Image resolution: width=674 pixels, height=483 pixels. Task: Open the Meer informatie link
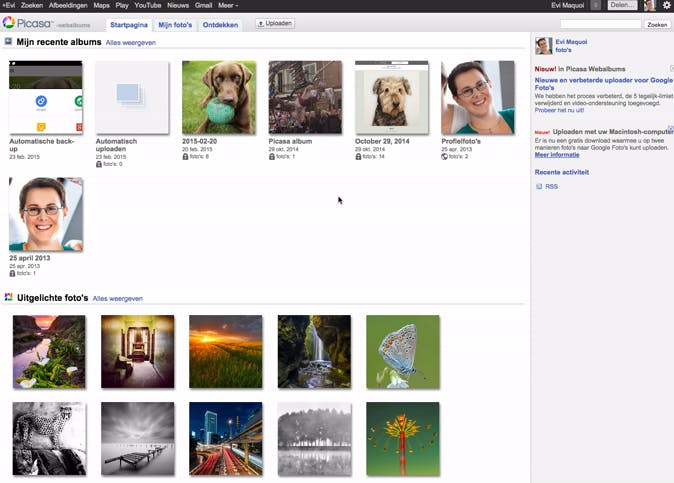[557, 155]
